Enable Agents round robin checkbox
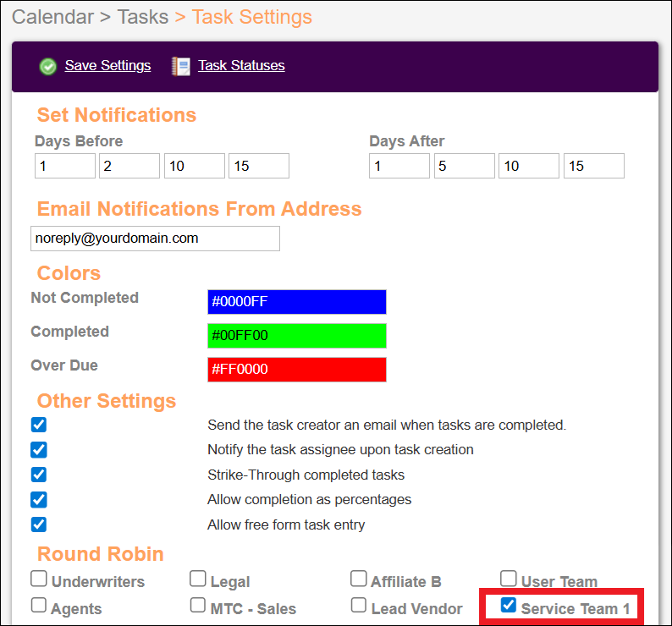The width and height of the screenshot is (672, 626). click(x=39, y=606)
